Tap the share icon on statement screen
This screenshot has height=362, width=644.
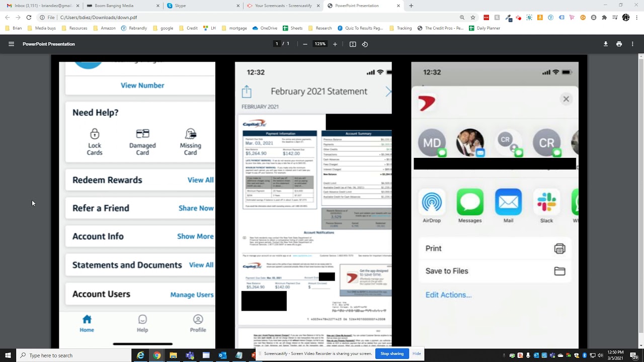tap(247, 92)
